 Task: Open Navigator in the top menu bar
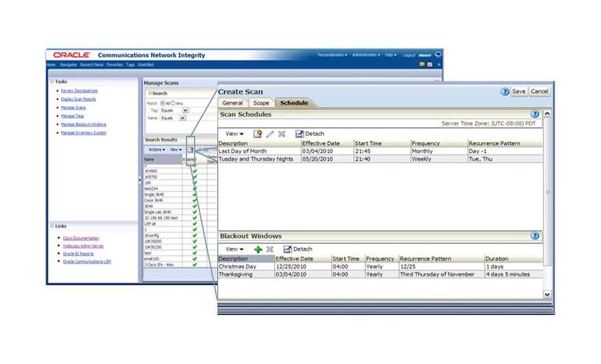[x=68, y=65]
